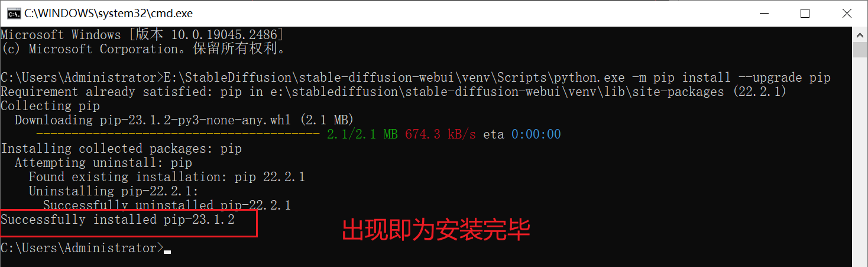This screenshot has height=267, width=868.
Task: Click the 'Downloading pip-23.1.2-py3-none-any.whl' line
Action: 183,120
